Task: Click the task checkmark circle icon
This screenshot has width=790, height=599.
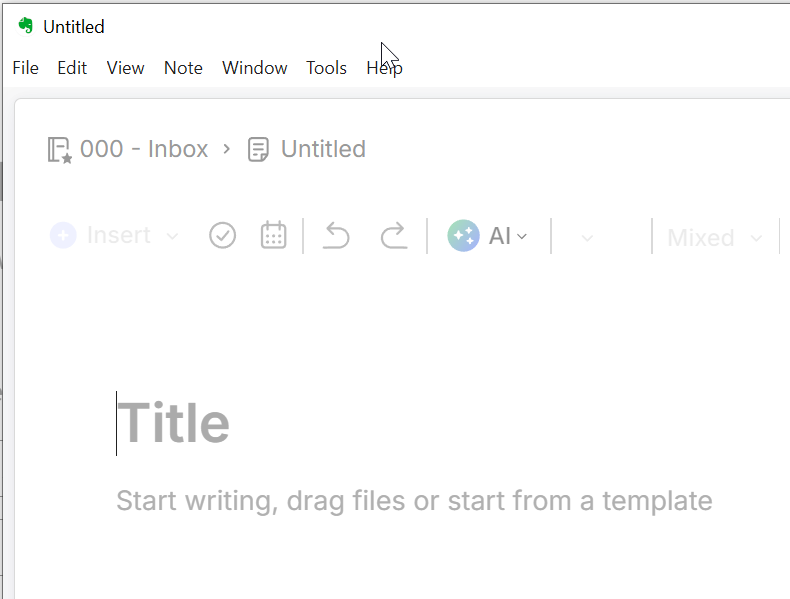Action: pyautogui.click(x=222, y=235)
